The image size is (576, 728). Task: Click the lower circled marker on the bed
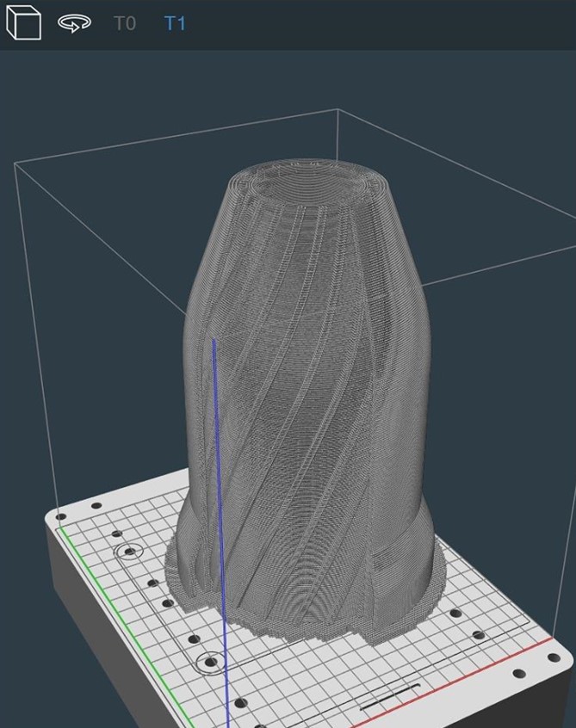click(209, 662)
